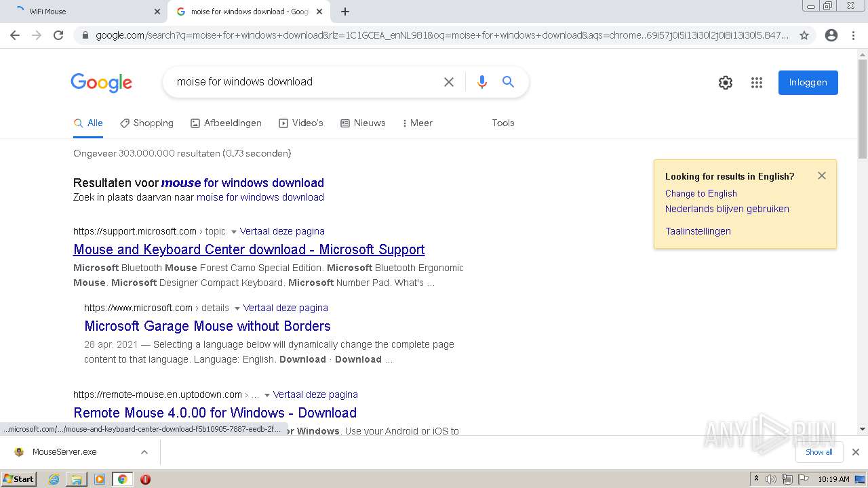Open the Google apps grid
The height and width of the screenshot is (488, 868).
[757, 83]
